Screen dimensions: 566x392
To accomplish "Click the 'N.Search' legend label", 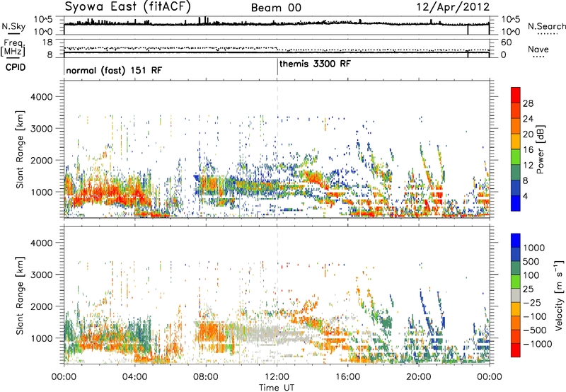I will [x=547, y=26].
